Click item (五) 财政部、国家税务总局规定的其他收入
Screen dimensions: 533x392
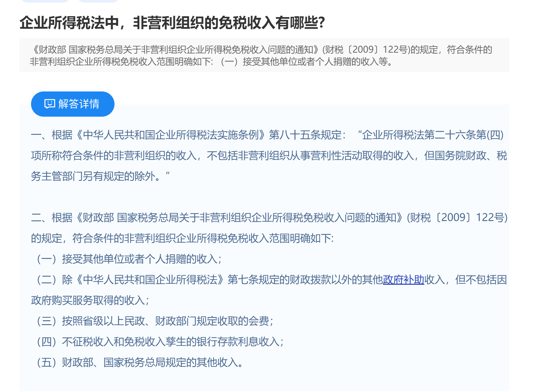point(140,363)
